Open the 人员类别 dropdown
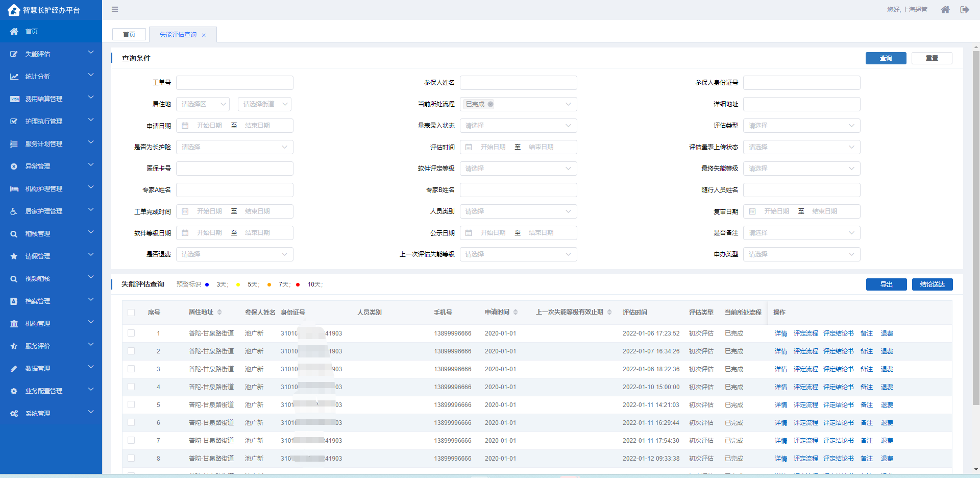 click(x=518, y=211)
